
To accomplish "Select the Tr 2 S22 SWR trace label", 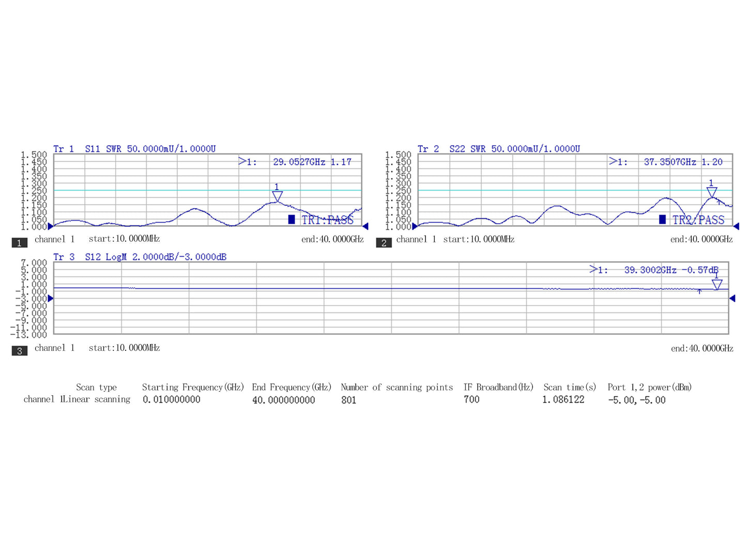I will click(498, 149).
